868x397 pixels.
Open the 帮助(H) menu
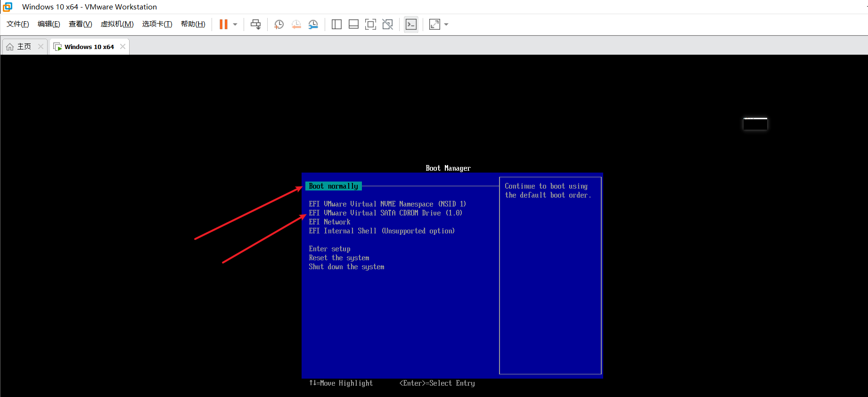coord(193,24)
